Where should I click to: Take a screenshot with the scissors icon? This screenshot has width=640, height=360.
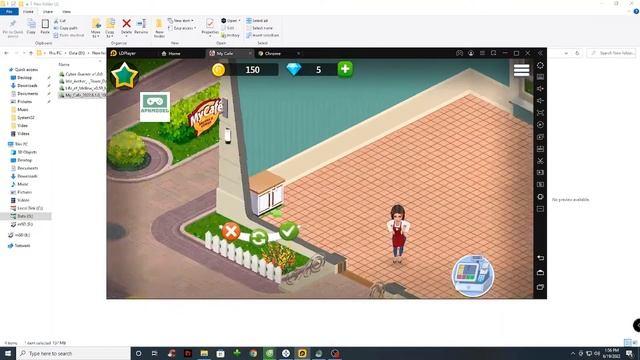(540, 161)
